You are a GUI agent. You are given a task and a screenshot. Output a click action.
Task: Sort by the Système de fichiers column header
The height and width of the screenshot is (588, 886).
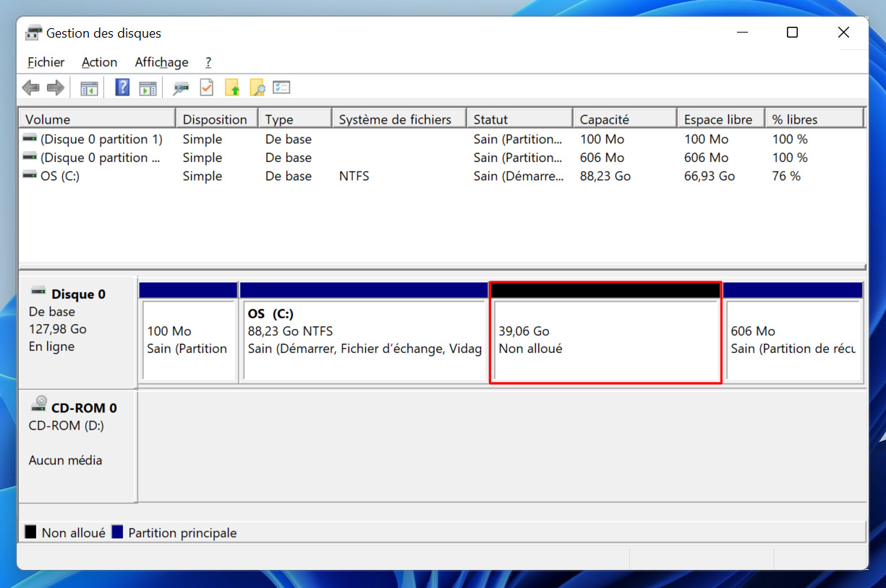click(399, 119)
